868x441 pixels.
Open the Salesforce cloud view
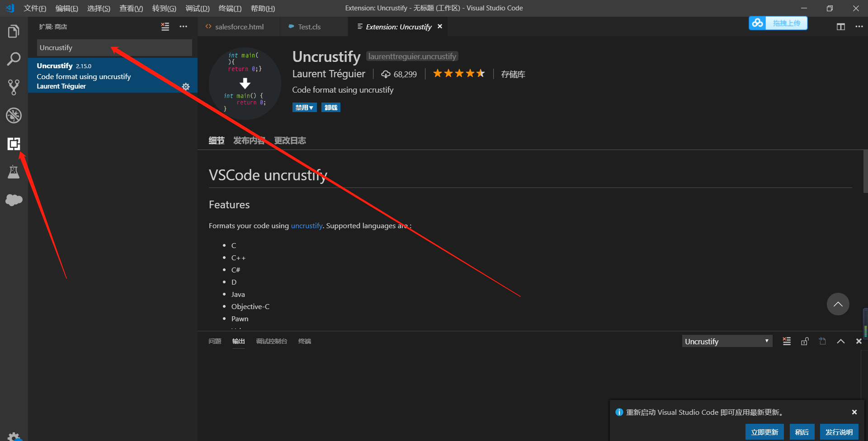[14, 200]
